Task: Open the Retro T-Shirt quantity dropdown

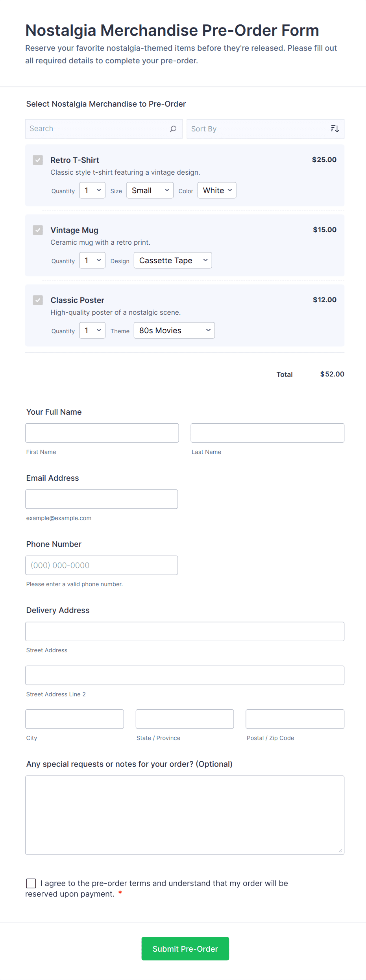Action: pos(92,190)
